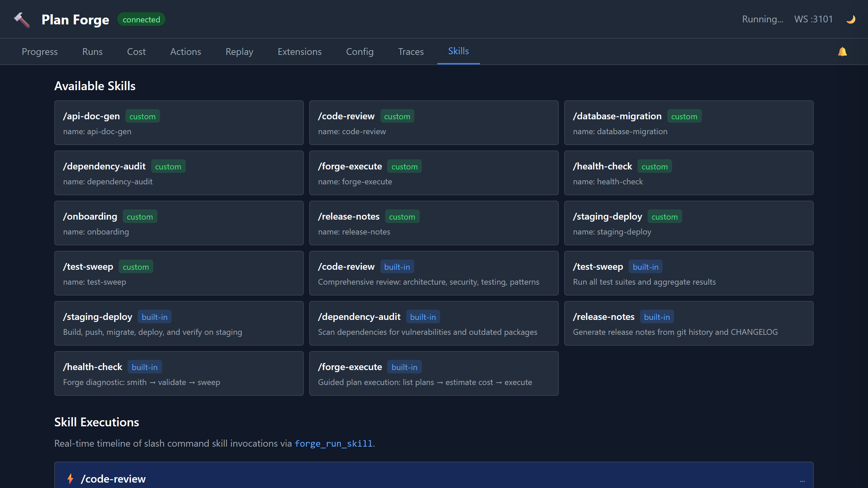
Task: Open the Cost tab
Action: (136, 52)
